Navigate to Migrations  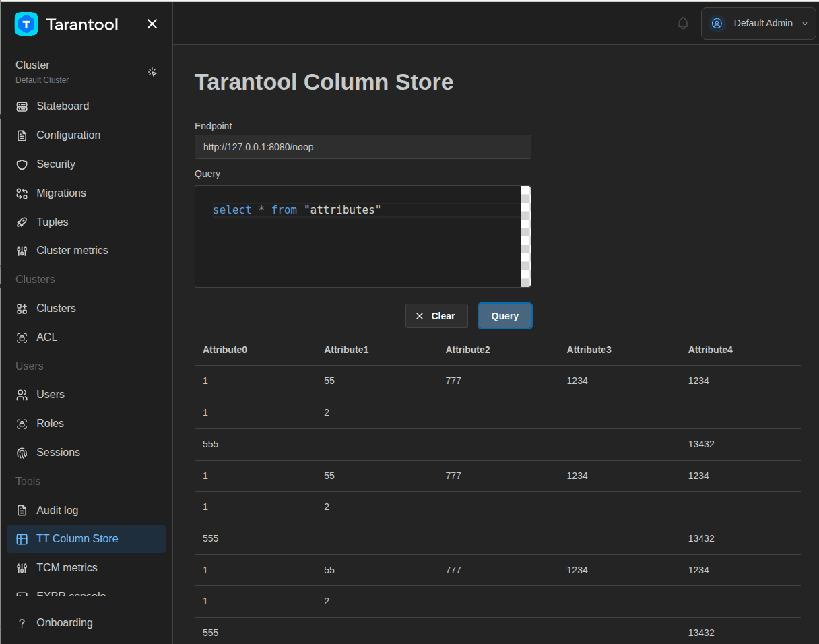(x=86, y=193)
